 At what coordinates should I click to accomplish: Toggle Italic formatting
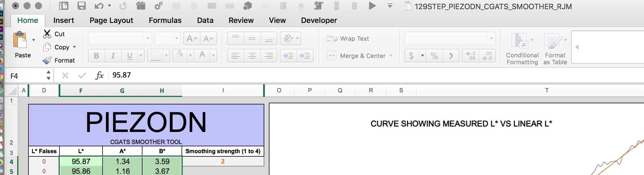tap(113, 56)
